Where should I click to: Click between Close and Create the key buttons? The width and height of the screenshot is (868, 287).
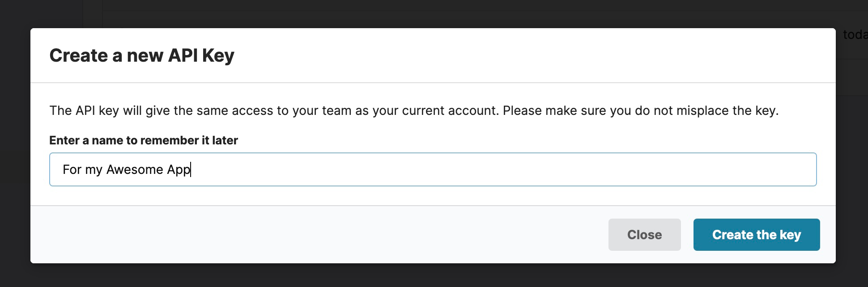(x=686, y=234)
